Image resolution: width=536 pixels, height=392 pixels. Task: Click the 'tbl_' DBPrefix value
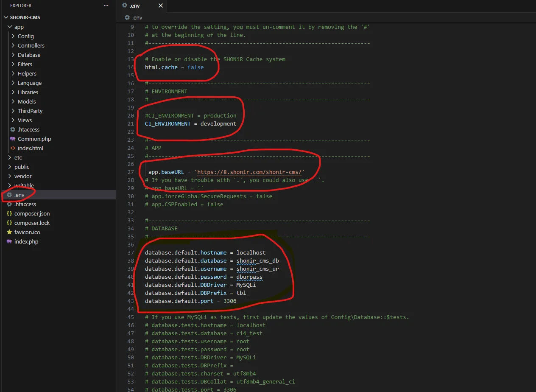click(x=243, y=293)
